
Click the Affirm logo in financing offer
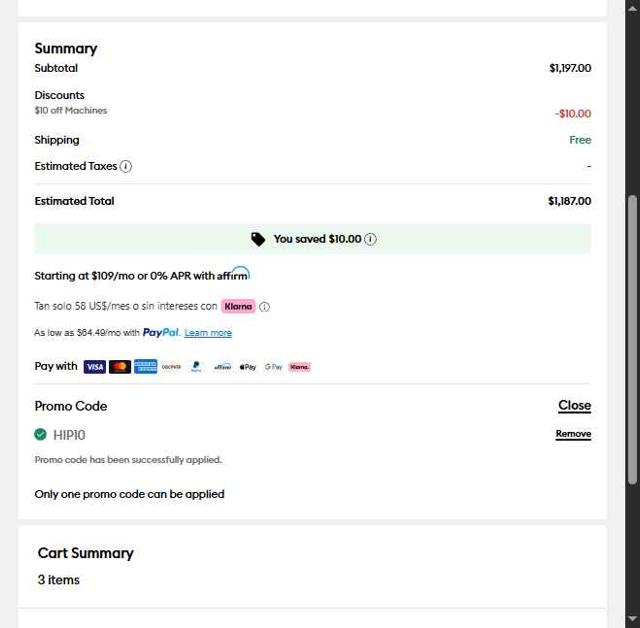233,275
